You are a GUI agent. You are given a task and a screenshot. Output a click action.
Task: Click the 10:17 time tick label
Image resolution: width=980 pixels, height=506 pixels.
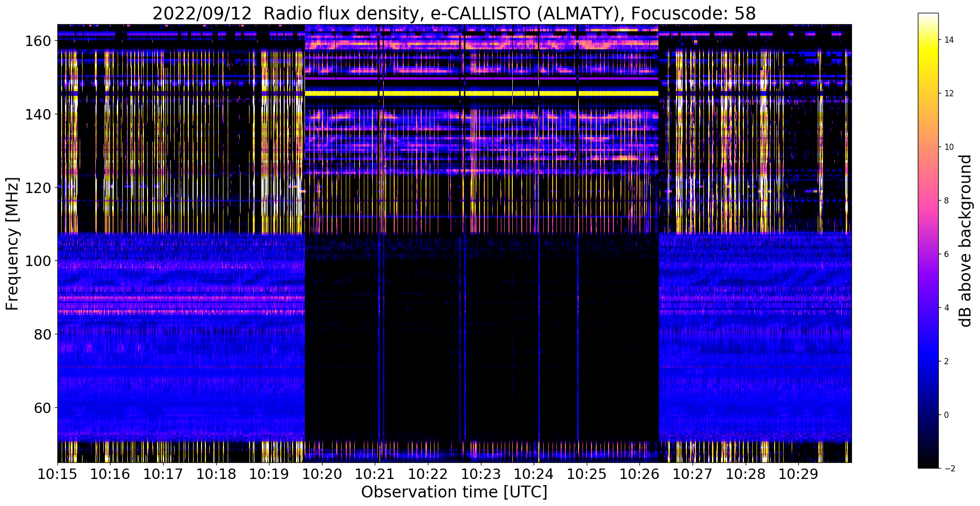pyautogui.click(x=163, y=473)
